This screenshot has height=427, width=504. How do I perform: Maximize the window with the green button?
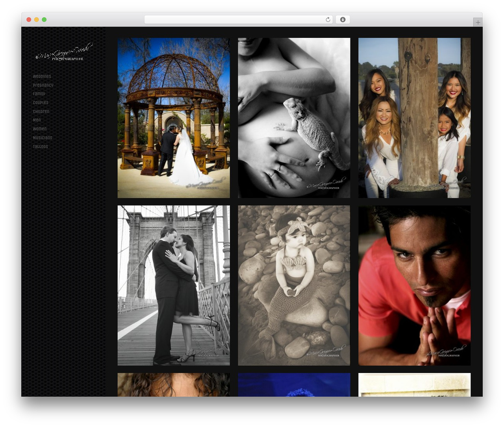coord(44,20)
